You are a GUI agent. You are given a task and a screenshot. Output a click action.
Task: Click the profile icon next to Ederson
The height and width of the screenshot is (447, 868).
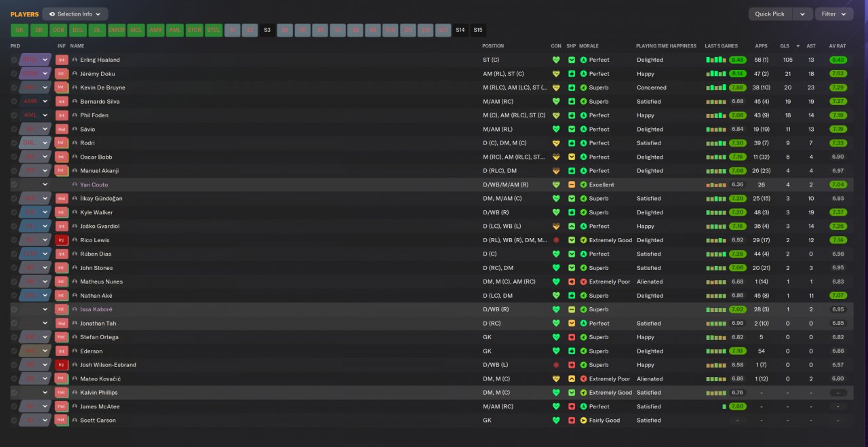pos(75,351)
